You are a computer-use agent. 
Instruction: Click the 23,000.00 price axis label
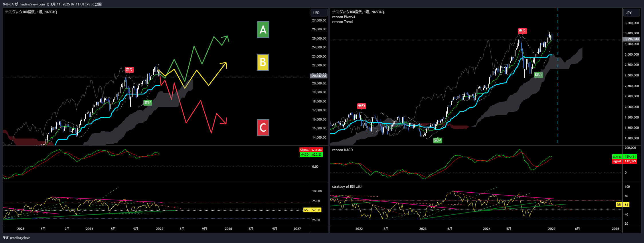(319, 56)
